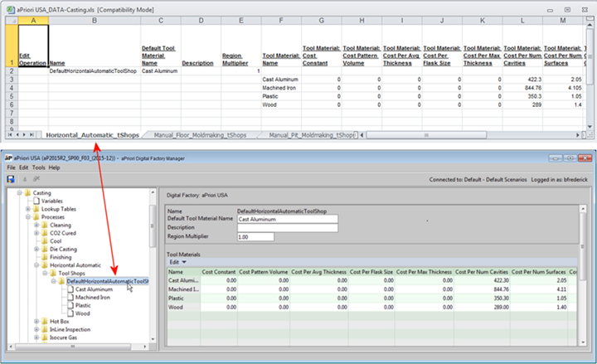The height and width of the screenshot is (364, 597).
Task: Select the CO2 Cured tree item
Action: (63, 233)
